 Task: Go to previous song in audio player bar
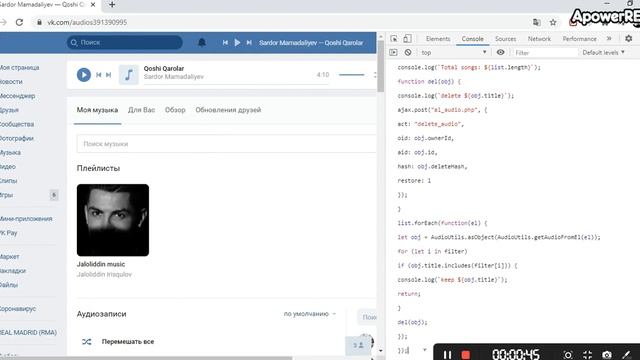(98, 75)
